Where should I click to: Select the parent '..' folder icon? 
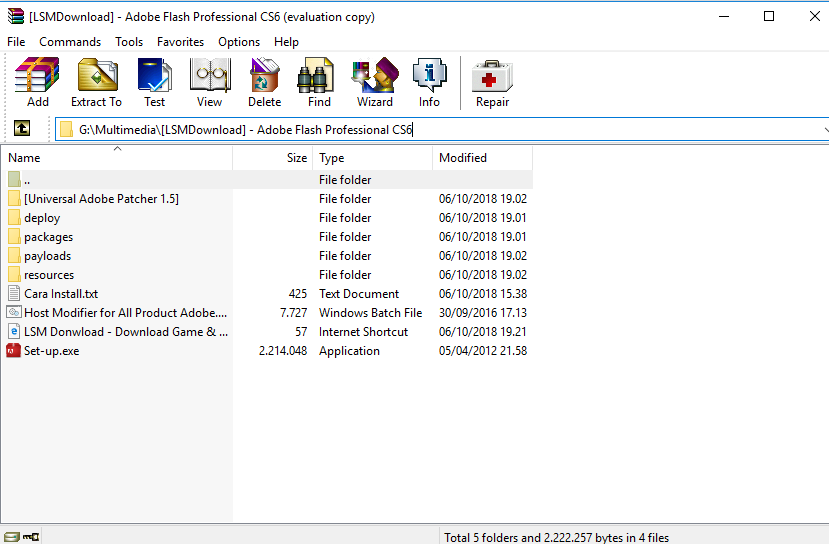[14, 180]
